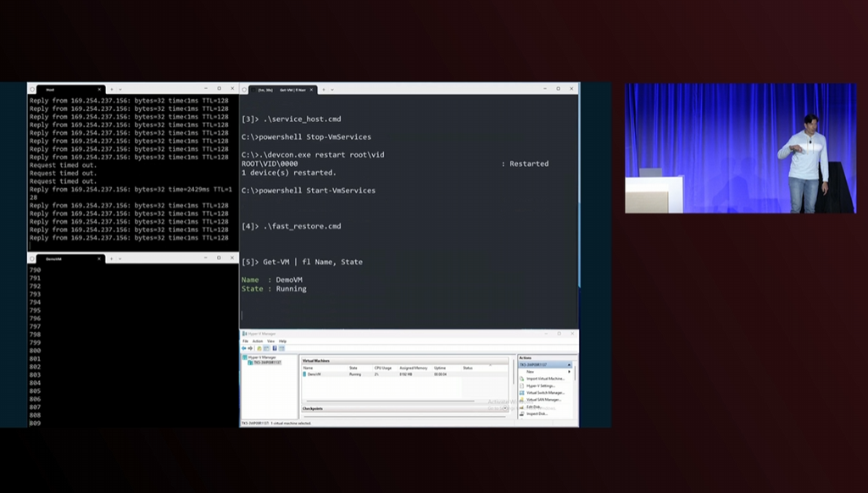Open the Action menu in Hyper-V Manager
The height and width of the screenshot is (493, 868).
pos(257,341)
